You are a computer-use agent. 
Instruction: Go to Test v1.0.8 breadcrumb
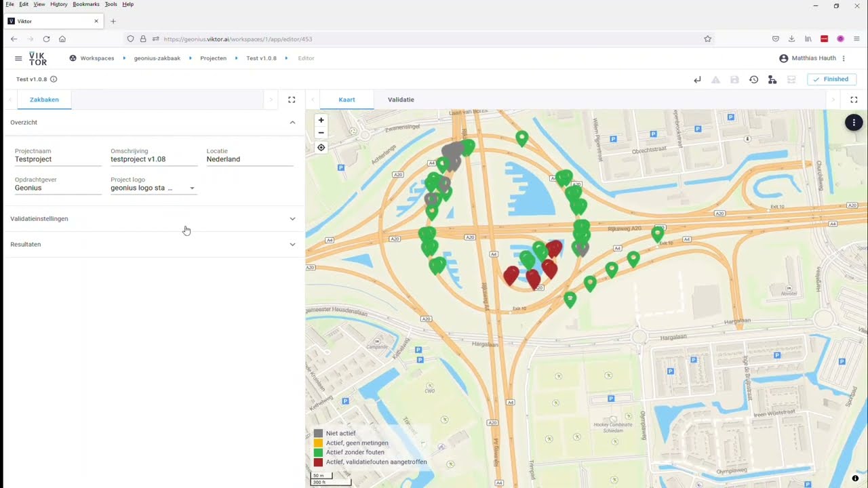[x=261, y=58]
